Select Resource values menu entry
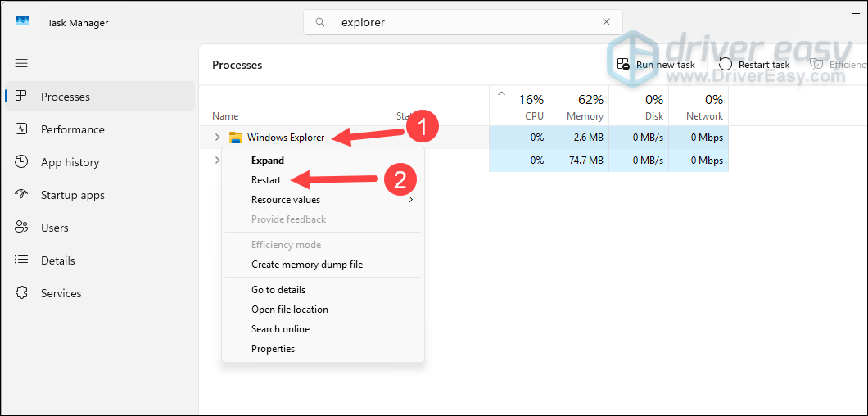The height and width of the screenshot is (416, 868). pos(323,200)
